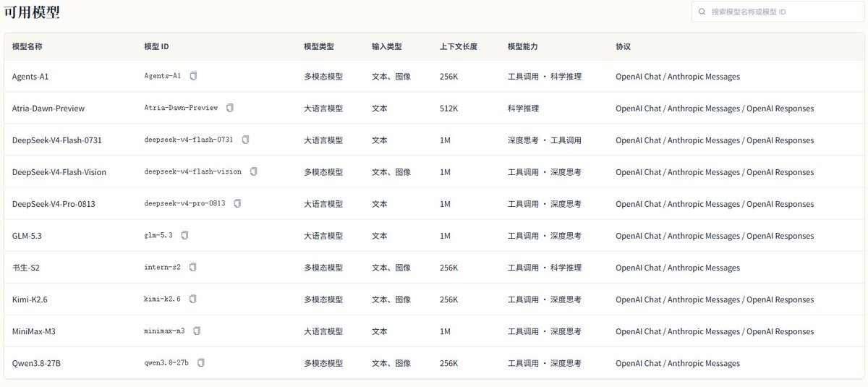Viewport: 868px width, 387px height.
Task: Copy the Agents-A1 model ID
Action: (x=193, y=76)
